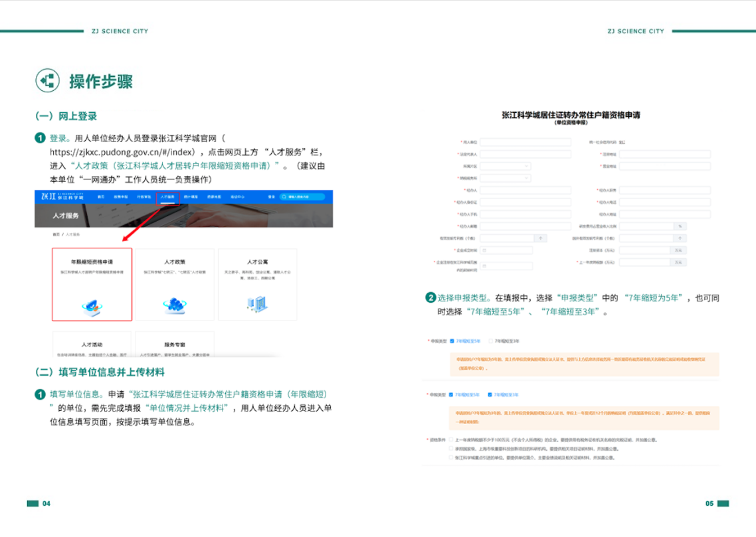Expand the 所属片区 dropdown

[x=506, y=166]
